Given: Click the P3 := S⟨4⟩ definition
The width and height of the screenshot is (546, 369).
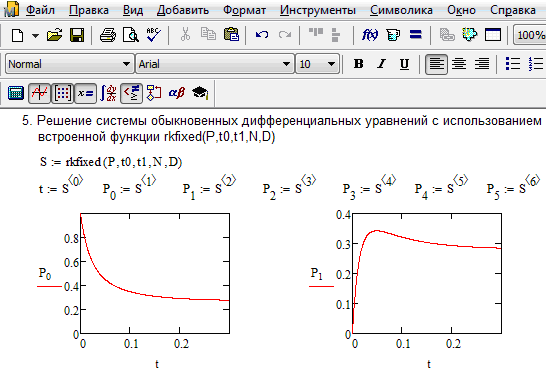Looking at the screenshot, I should point(369,187).
